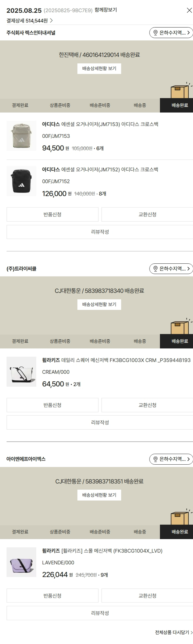View 한진택배 delivery tracking details
Screen dimensions: 193x644
point(99,69)
